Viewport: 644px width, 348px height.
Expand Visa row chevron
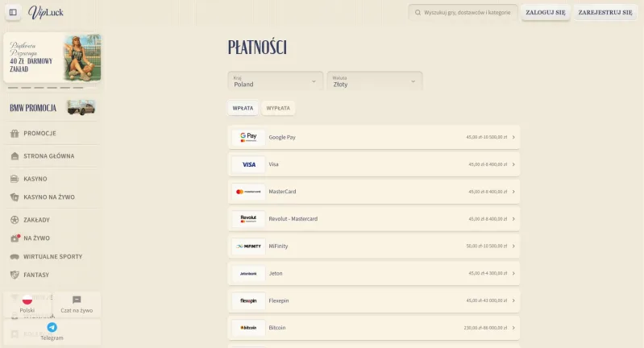click(x=513, y=164)
